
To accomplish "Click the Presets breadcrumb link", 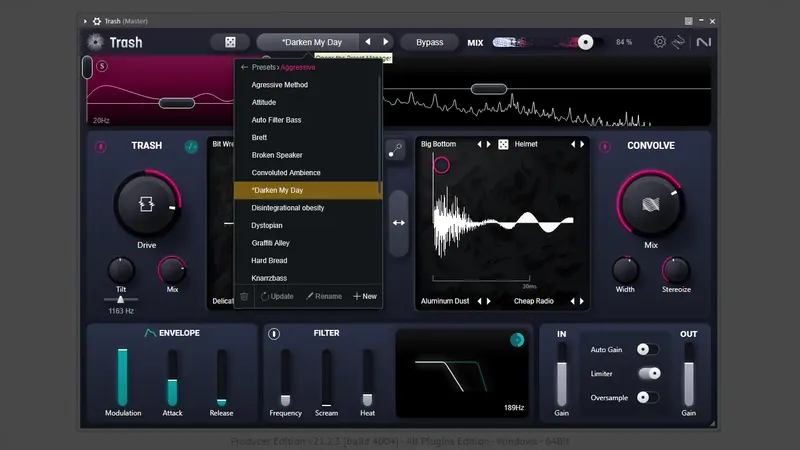I will click(263, 67).
